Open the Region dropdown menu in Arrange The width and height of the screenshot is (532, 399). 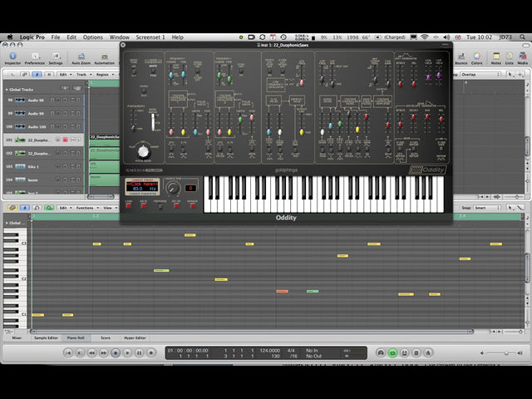(105, 74)
